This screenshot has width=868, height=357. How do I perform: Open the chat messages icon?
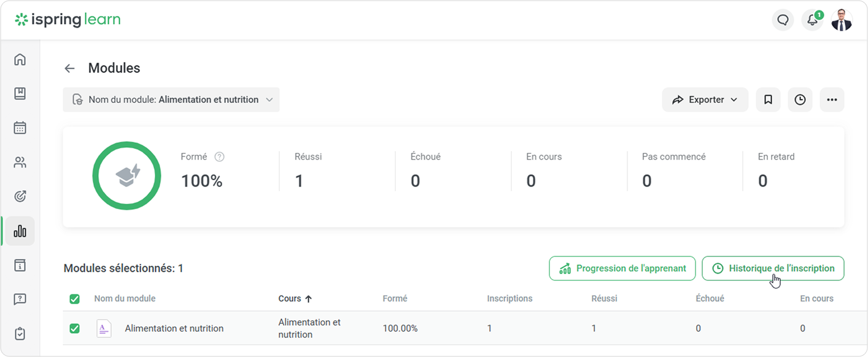tap(783, 20)
